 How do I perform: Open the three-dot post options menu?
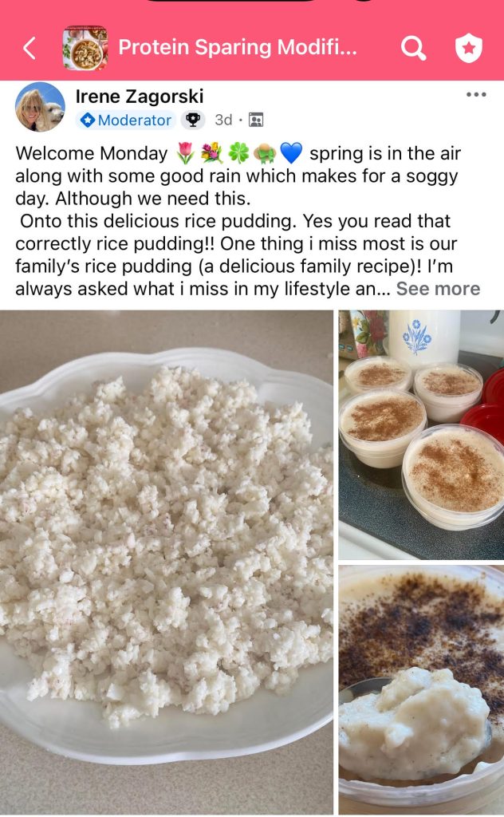[476, 94]
